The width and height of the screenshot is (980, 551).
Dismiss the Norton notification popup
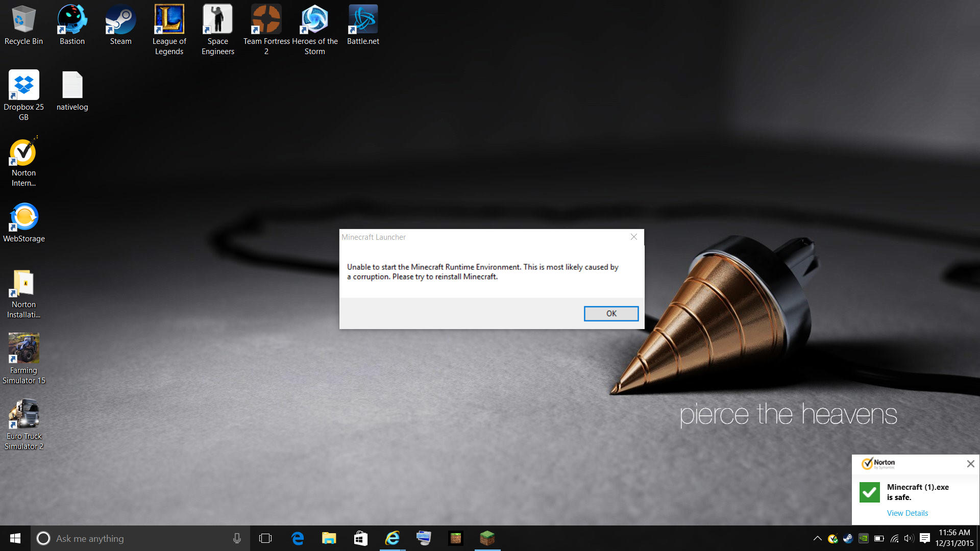click(x=970, y=463)
